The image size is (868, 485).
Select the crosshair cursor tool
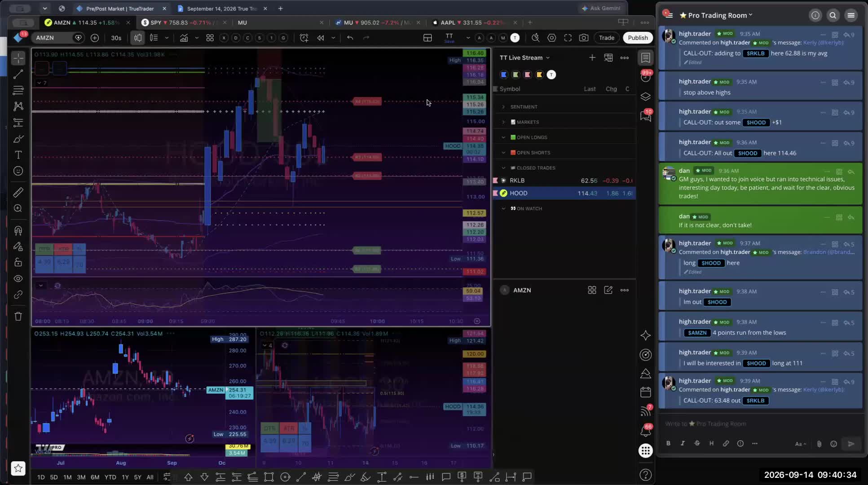pyautogui.click(x=18, y=58)
